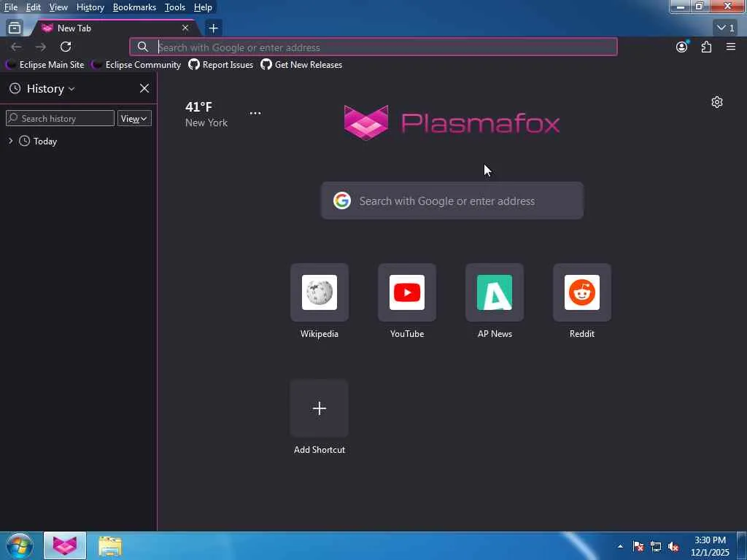This screenshot has height=560, width=747.
Task: Open the Tools menu
Action: (175, 7)
